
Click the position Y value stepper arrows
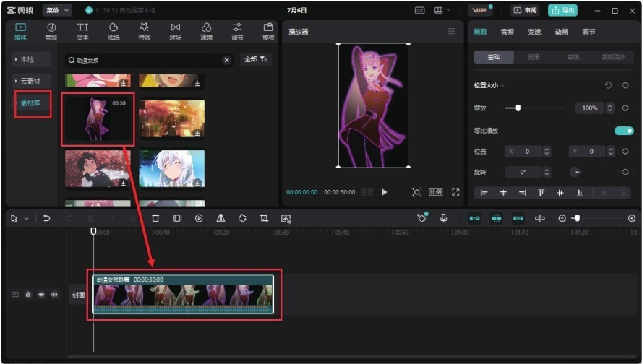click(x=611, y=152)
